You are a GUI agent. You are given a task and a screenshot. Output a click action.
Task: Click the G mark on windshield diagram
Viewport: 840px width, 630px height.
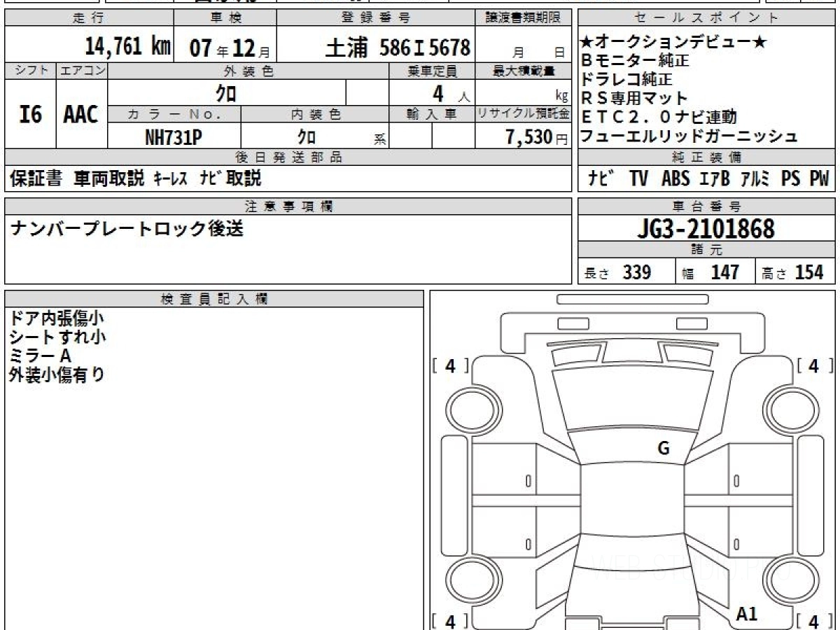tap(664, 449)
